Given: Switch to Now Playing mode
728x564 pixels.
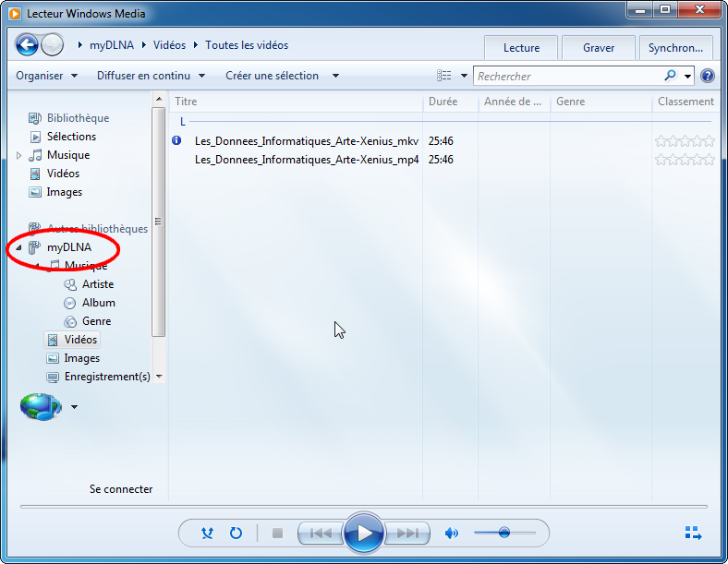Looking at the screenshot, I should 693,534.
